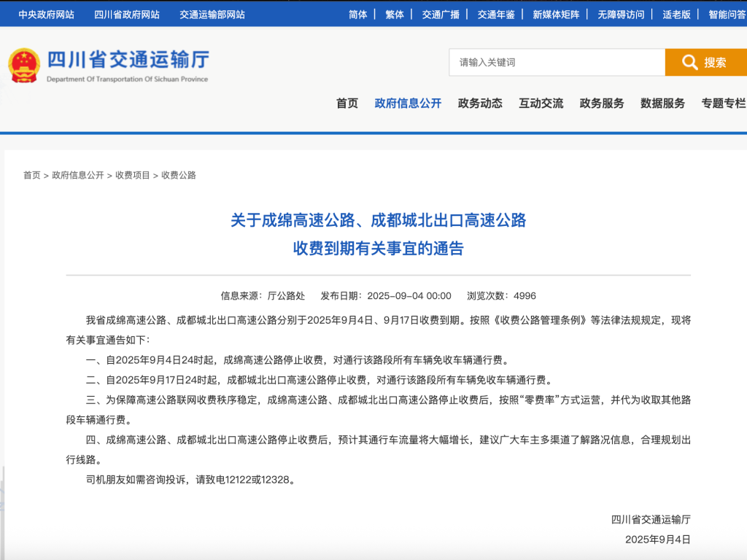Screen dimensions: 747x560
Task: Go to 互动交流 section
Action: (x=541, y=104)
